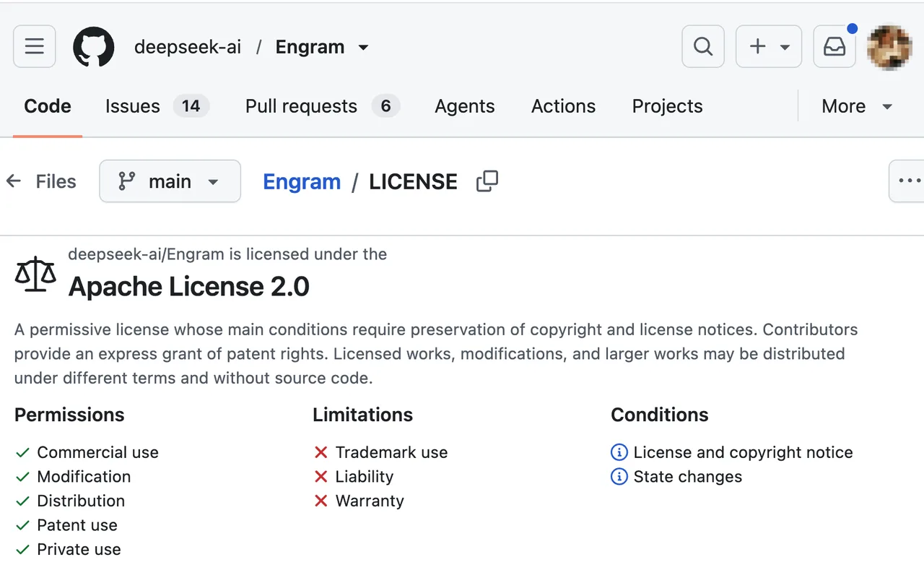Image resolution: width=924 pixels, height=570 pixels.
Task: Go back to the Files view
Action: coord(41,181)
